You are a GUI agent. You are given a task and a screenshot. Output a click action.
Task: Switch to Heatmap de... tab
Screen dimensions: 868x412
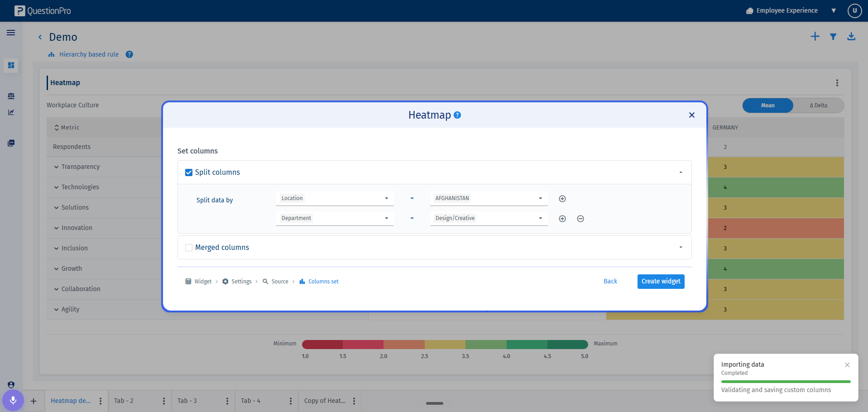(71, 401)
